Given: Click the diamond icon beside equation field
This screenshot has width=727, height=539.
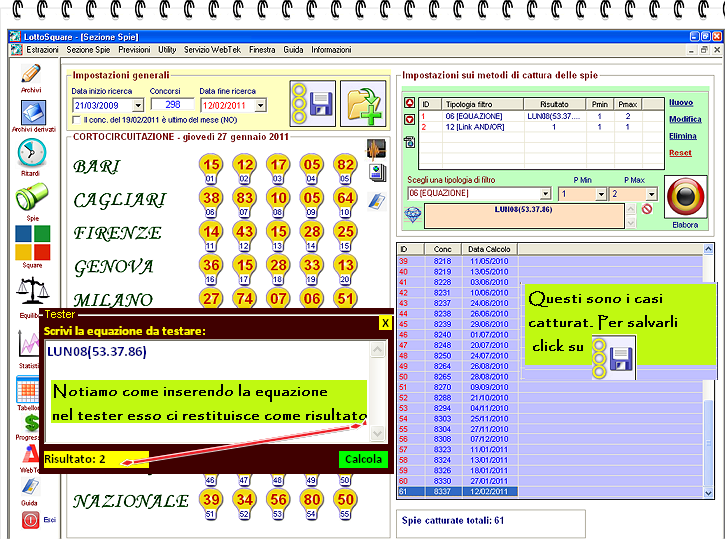Looking at the screenshot, I should tap(411, 213).
